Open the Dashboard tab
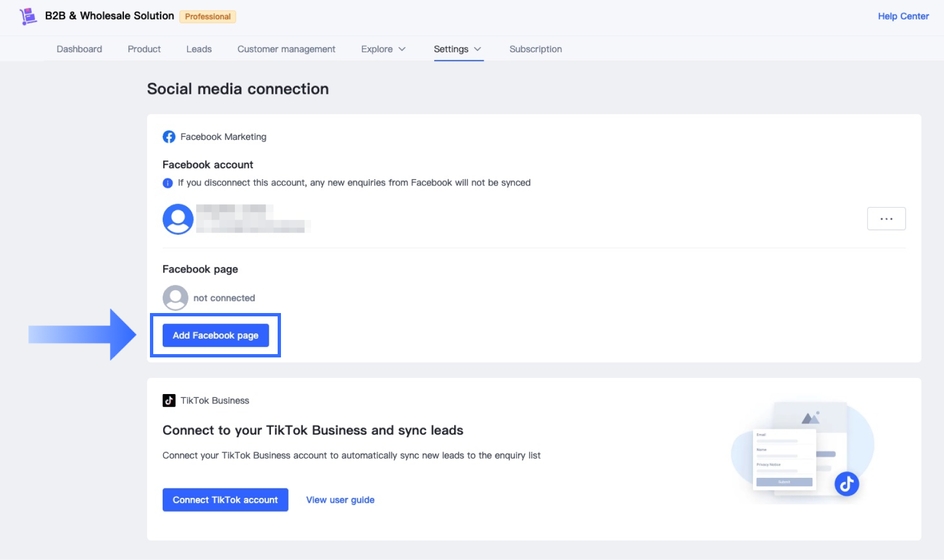Viewport: 944px width, 560px height. (x=79, y=49)
